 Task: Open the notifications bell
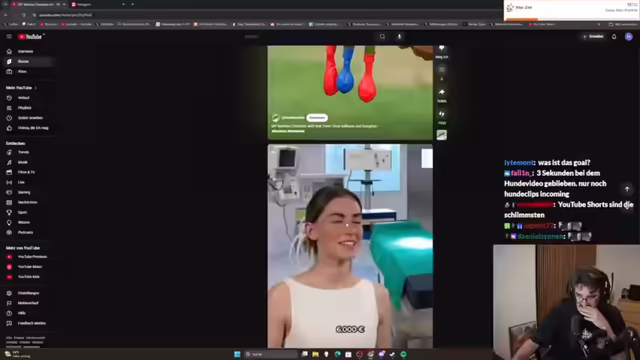tap(614, 37)
